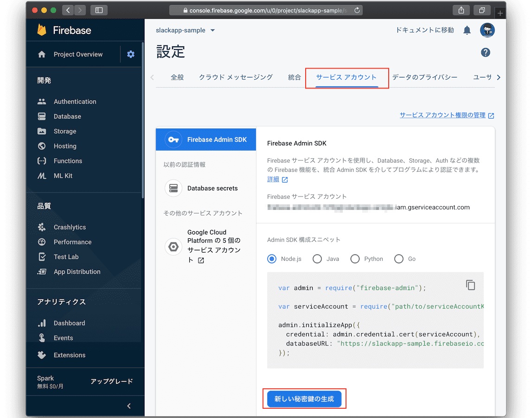
Task: Click the Admin SDK 構成スニペット label
Action: point(303,240)
